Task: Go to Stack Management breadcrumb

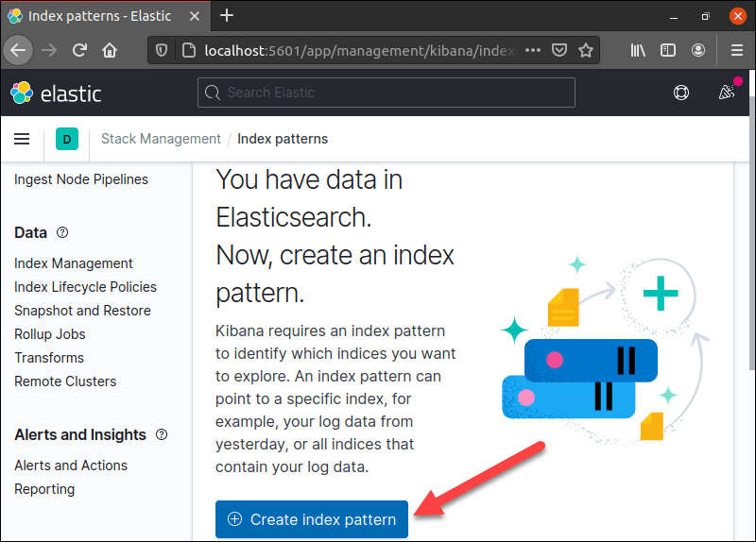Action: (161, 139)
